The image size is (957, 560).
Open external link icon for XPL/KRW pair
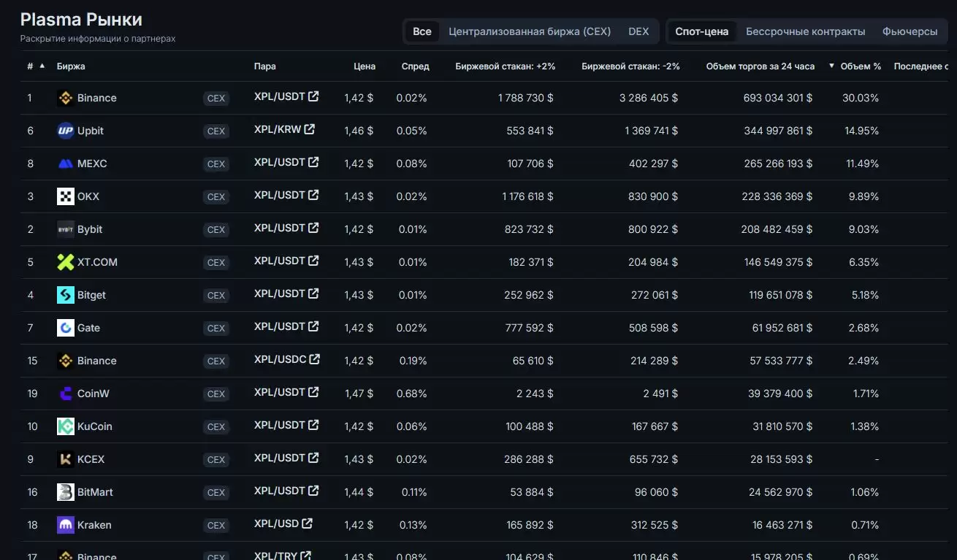tap(310, 129)
